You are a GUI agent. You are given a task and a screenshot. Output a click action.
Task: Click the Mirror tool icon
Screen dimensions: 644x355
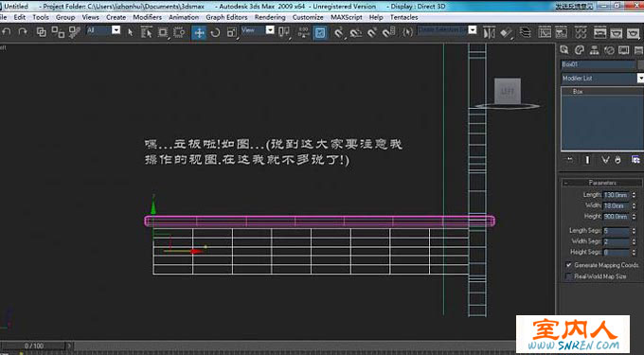point(489,33)
